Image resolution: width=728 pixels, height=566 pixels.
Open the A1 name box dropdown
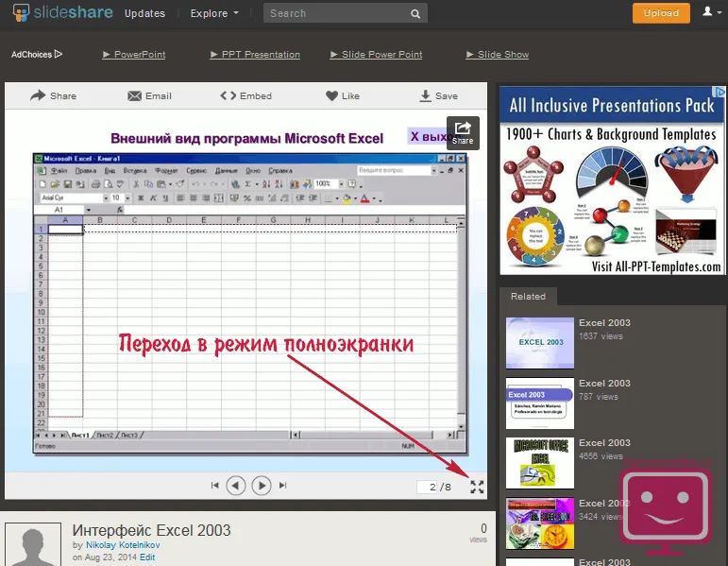(x=88, y=210)
